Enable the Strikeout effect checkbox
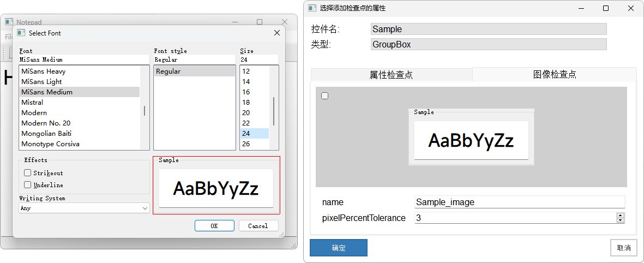 (x=28, y=173)
